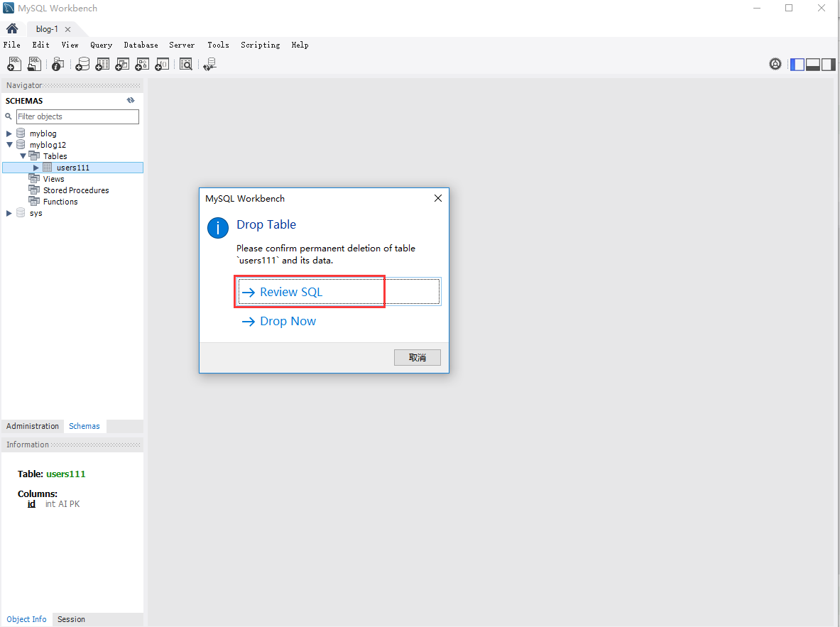
Task: Open the View menu
Action: tap(70, 45)
